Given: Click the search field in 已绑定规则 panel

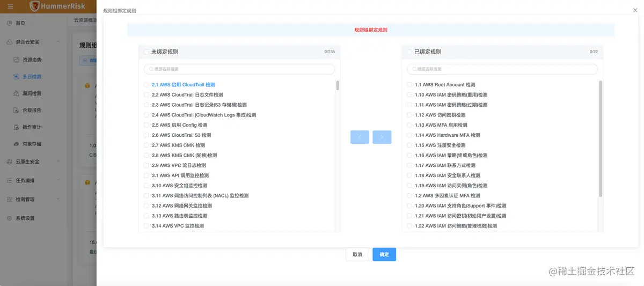Looking at the screenshot, I should (502, 69).
